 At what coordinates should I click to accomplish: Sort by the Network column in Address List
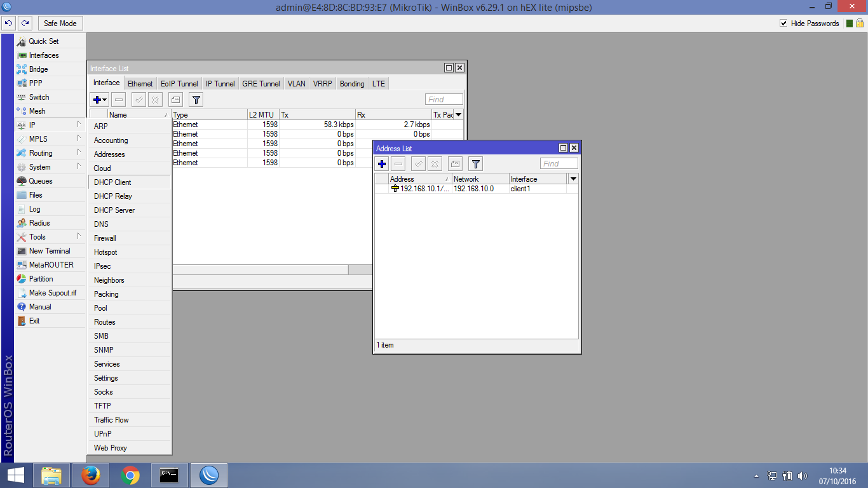(480, 179)
